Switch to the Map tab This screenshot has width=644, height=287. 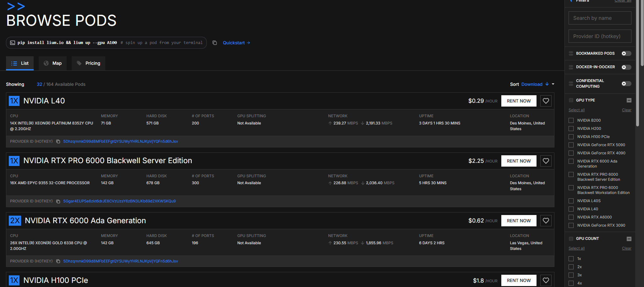(53, 63)
